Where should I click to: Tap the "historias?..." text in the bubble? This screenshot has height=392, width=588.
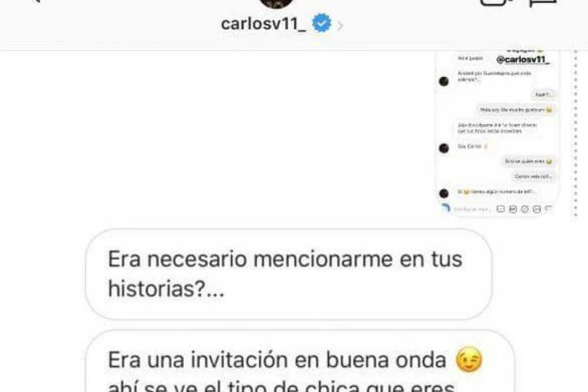point(166,288)
